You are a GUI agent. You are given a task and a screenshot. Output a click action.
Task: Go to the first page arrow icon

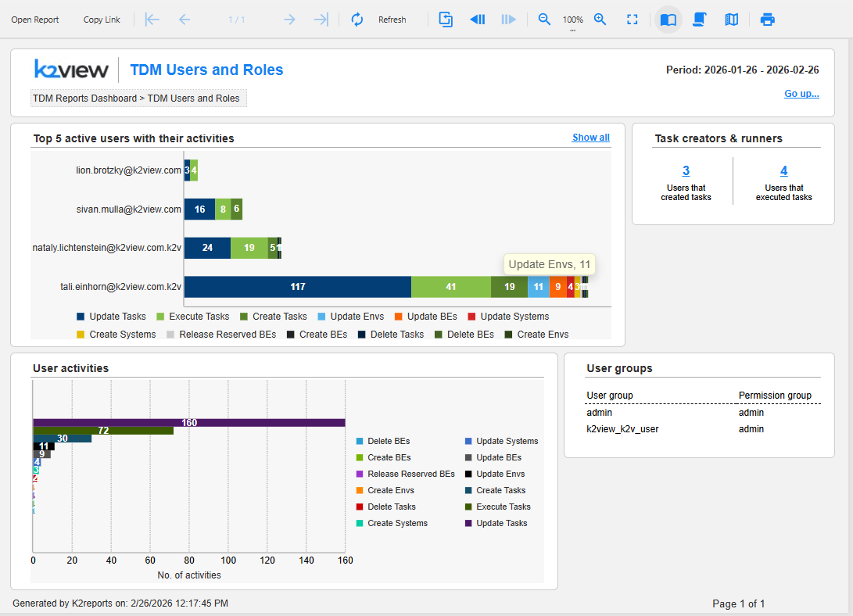point(152,20)
